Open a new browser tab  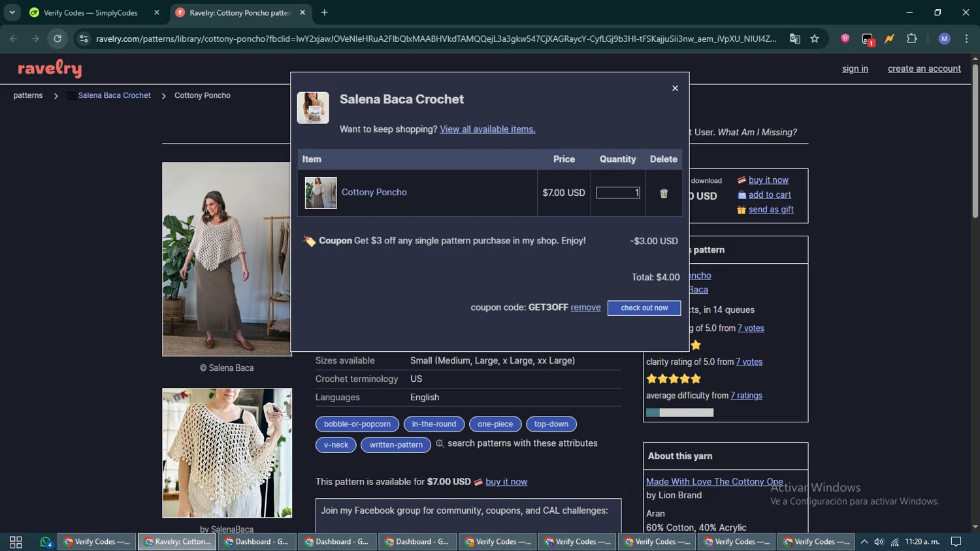(x=325, y=12)
